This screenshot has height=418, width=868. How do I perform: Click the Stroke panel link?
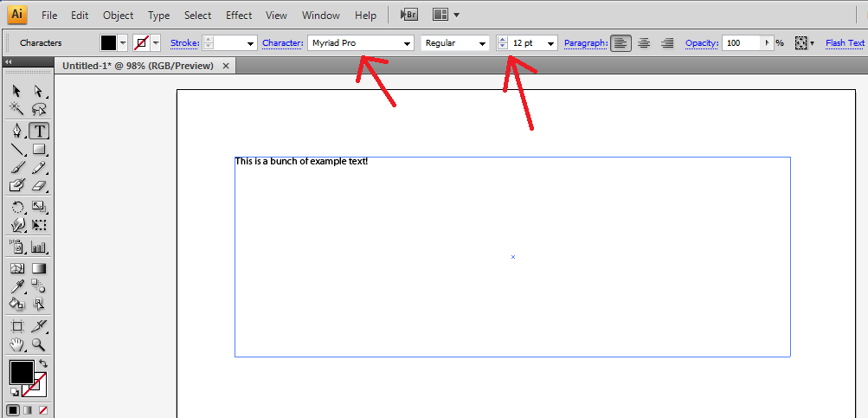click(183, 43)
